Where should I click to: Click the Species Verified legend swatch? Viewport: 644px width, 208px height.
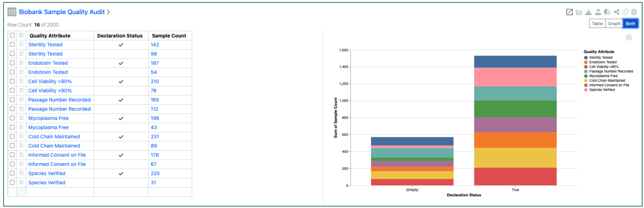586,89
